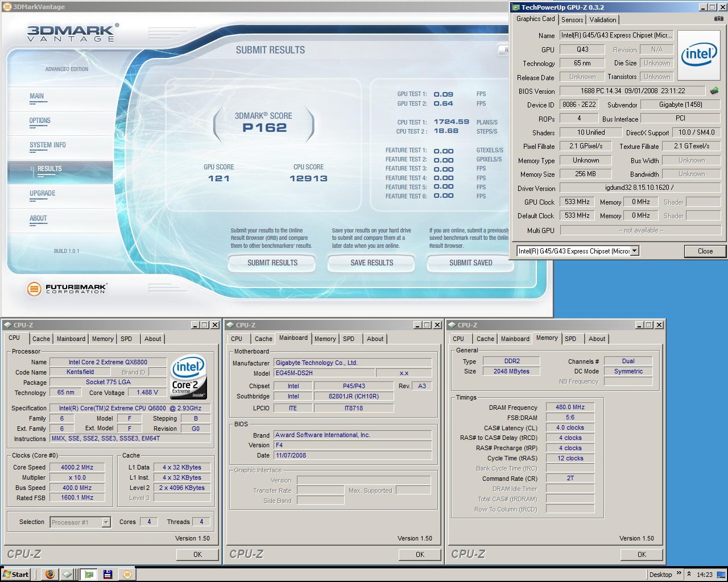
Task: Open UPGRADE in the 3DMark sidebar
Action: click(x=43, y=193)
